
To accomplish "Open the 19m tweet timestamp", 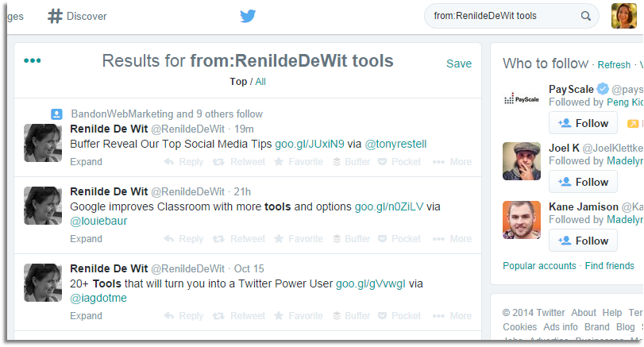I will (x=244, y=129).
